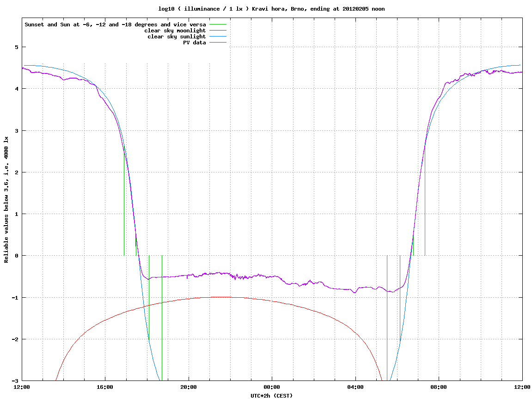Click the green vertical marker just before 17:00
Viewport: 532px width, 399px height.
coord(124,200)
